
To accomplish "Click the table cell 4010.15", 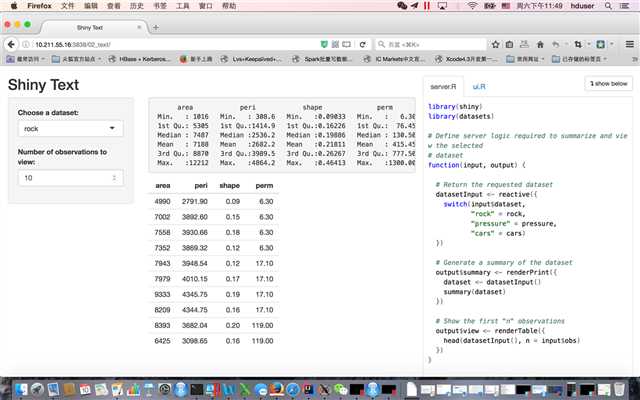I will [195, 279].
